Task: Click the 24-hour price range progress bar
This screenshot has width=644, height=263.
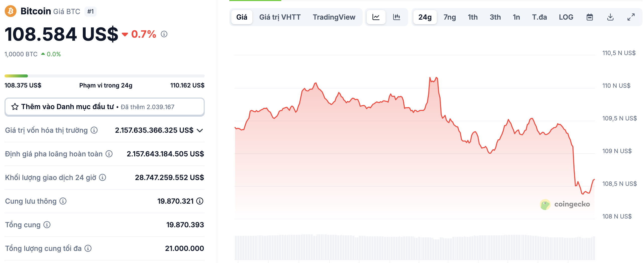Action: (x=104, y=76)
